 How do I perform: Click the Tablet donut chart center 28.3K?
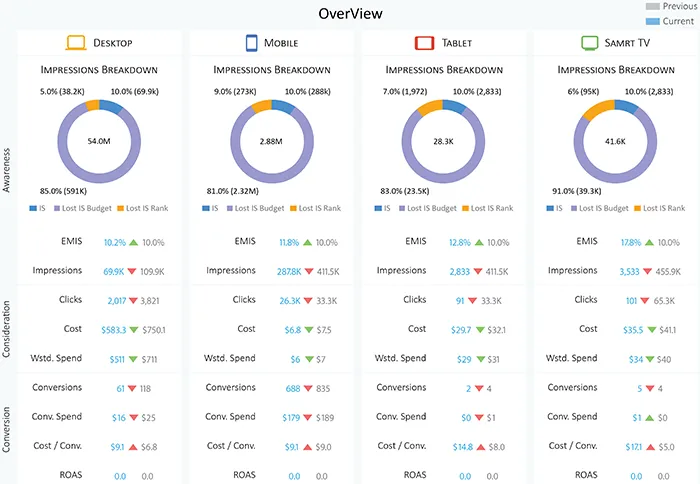443,141
